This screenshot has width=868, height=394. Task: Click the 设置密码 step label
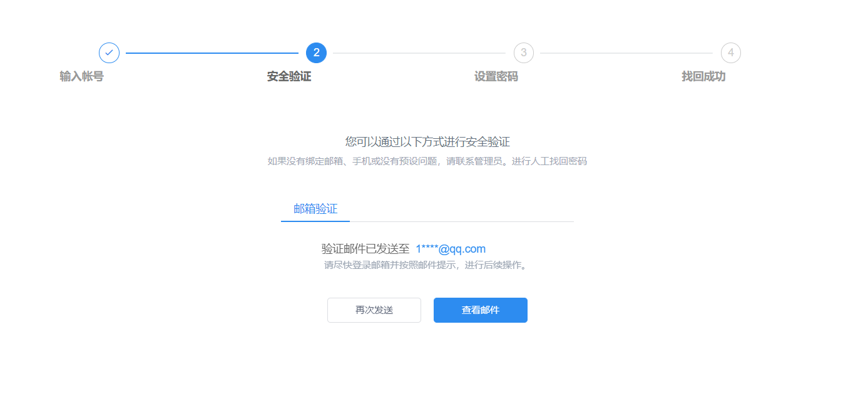click(496, 76)
